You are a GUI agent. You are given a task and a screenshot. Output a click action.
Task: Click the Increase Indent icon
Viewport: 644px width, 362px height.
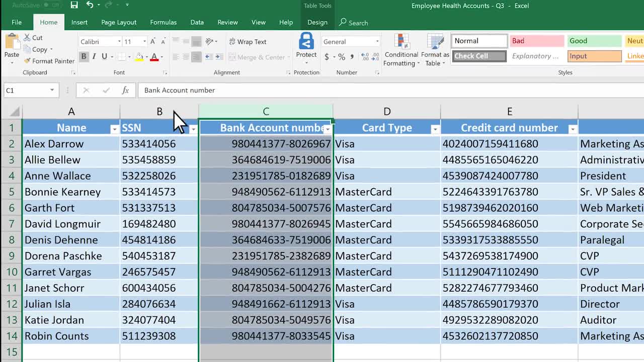click(220, 57)
